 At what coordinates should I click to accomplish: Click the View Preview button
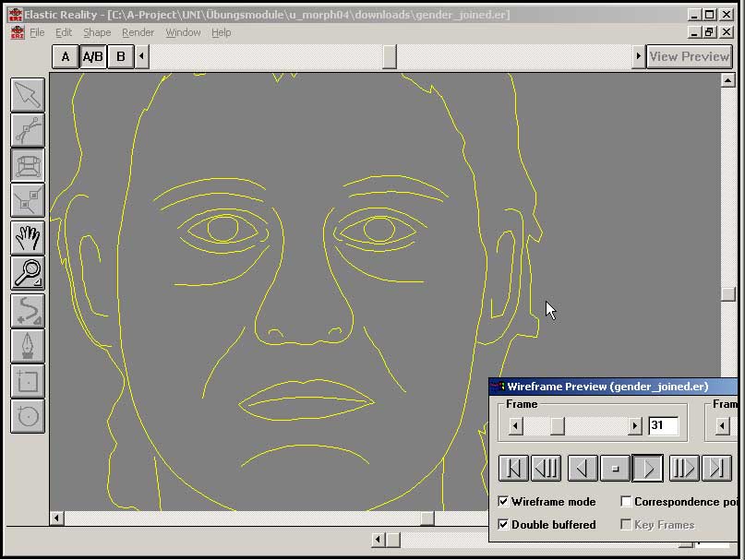click(x=689, y=57)
